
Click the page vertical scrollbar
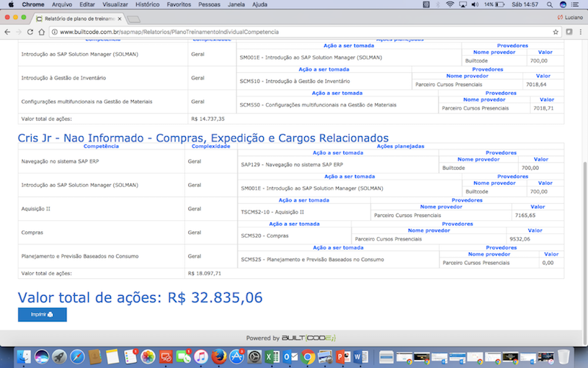tap(585, 252)
